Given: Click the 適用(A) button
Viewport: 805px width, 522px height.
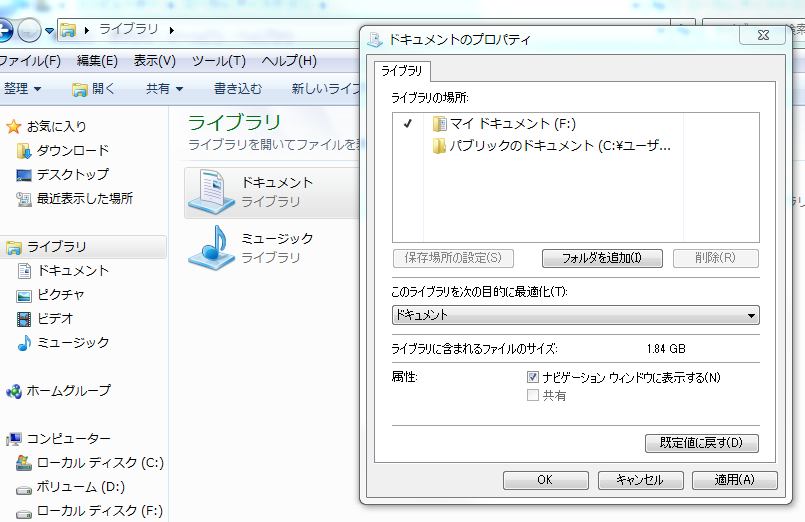Looking at the screenshot, I should coord(735,480).
